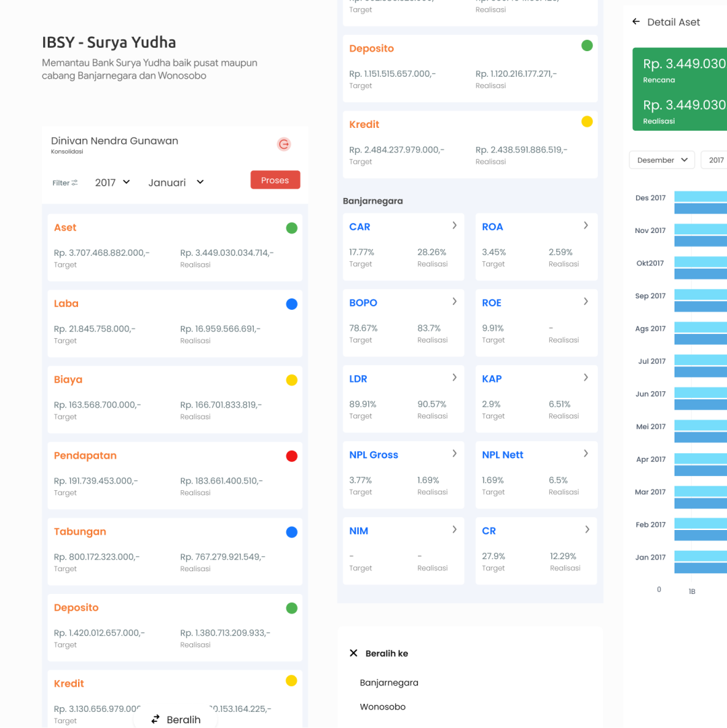Tap the swap icon on Beralih button
The height and width of the screenshot is (728, 727).
pyautogui.click(x=155, y=719)
